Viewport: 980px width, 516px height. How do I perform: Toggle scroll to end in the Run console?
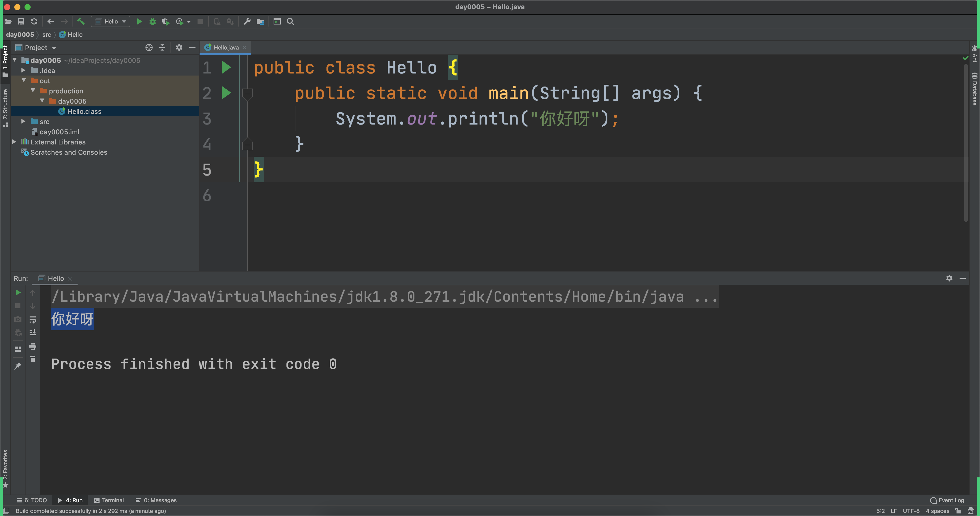pyautogui.click(x=33, y=333)
